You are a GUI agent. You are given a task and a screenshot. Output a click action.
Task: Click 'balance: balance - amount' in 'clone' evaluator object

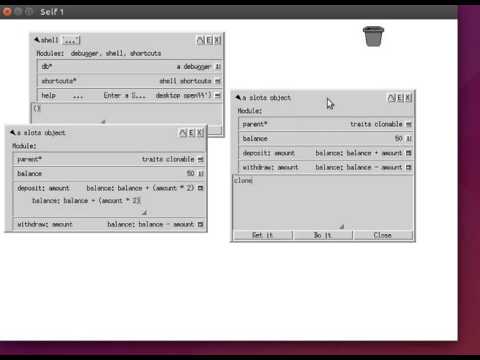(359, 167)
